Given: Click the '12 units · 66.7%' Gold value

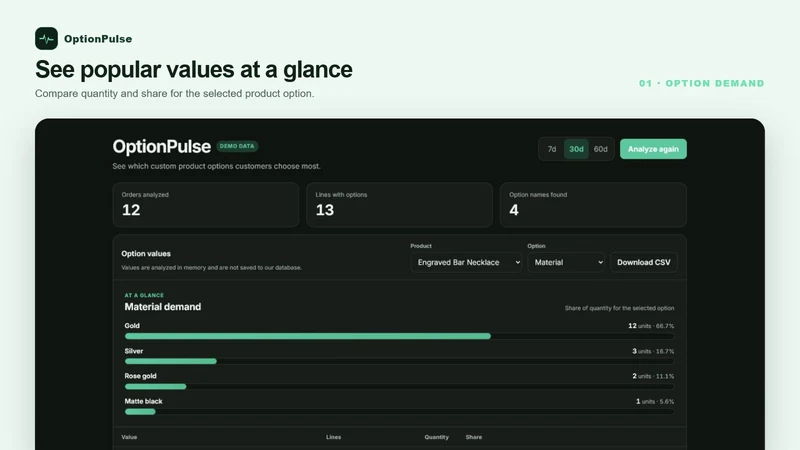Looking at the screenshot, I should click(x=651, y=326).
